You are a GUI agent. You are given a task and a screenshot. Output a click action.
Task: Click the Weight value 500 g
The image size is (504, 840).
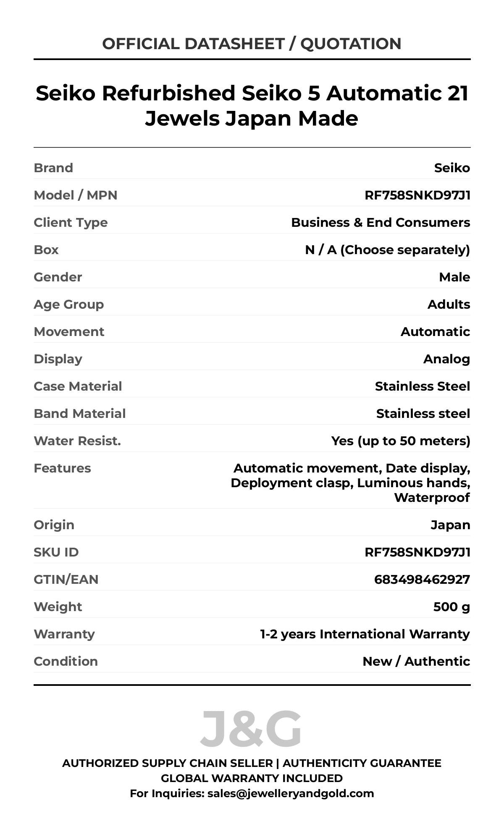coord(451,607)
